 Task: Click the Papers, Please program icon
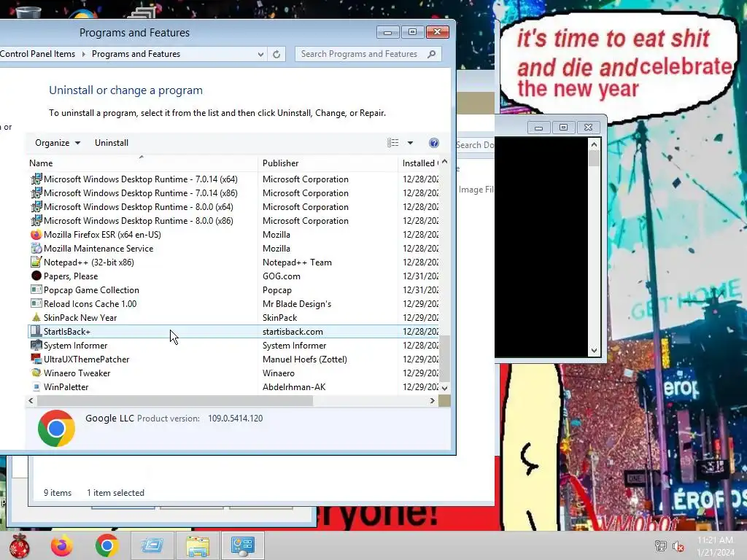tap(36, 276)
